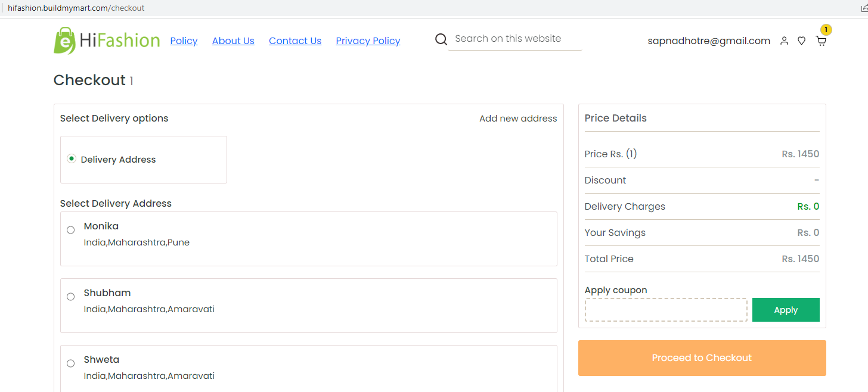The image size is (868, 392).
Task: Click the Price Details heading
Action: (615, 118)
